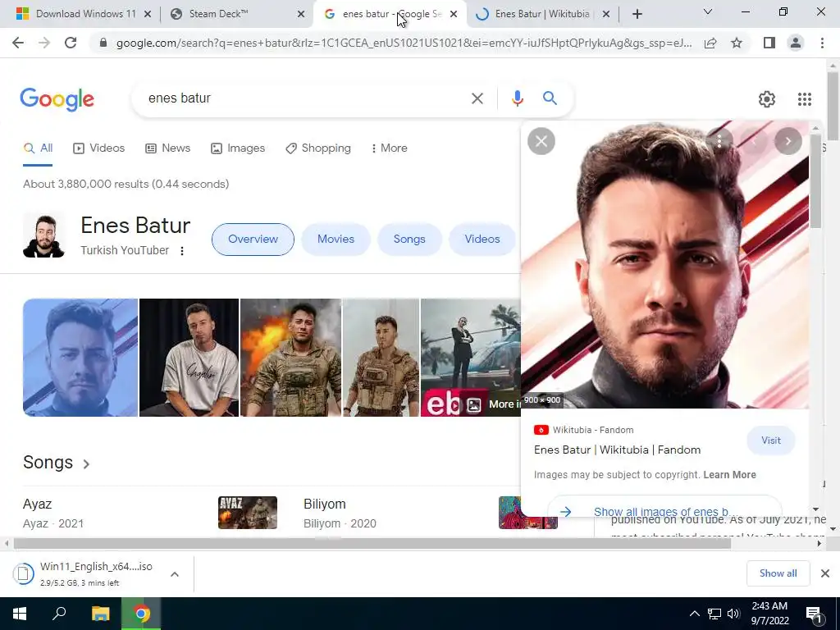Select the Shopping search filter
The width and height of the screenshot is (840, 630).
tap(318, 148)
